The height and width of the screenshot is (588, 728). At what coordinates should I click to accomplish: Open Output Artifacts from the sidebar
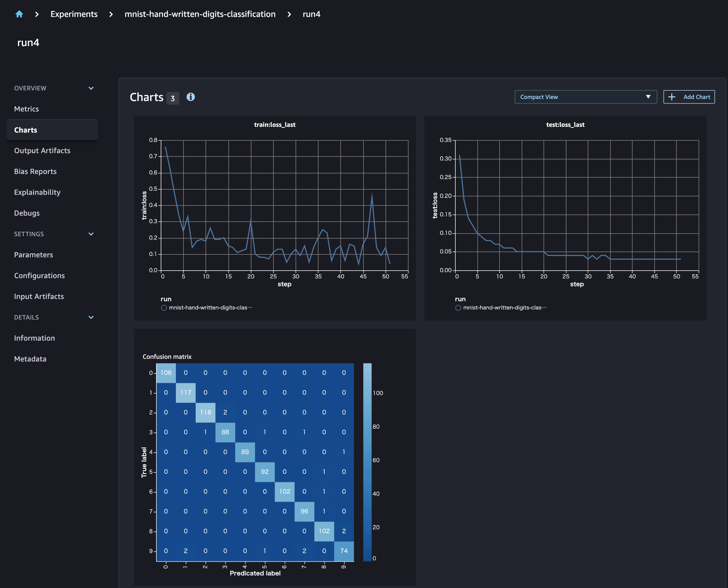click(42, 151)
